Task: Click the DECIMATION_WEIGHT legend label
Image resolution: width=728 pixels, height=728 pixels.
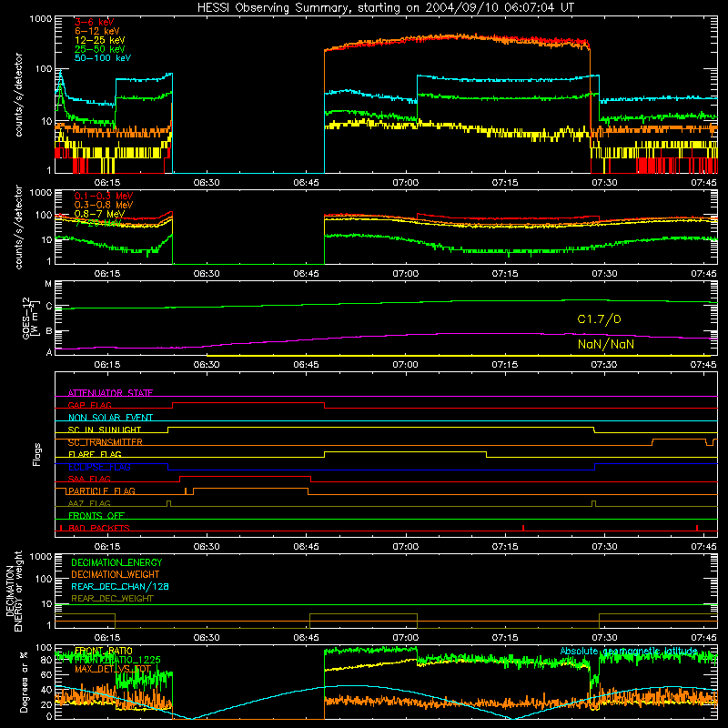Action: coord(116,574)
